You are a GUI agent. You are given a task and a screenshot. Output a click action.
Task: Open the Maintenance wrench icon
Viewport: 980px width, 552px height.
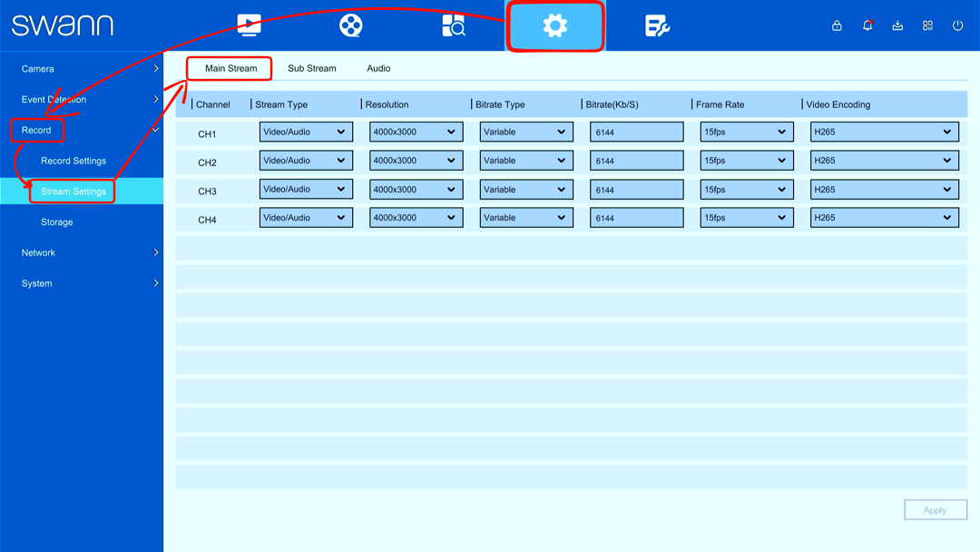pos(657,25)
